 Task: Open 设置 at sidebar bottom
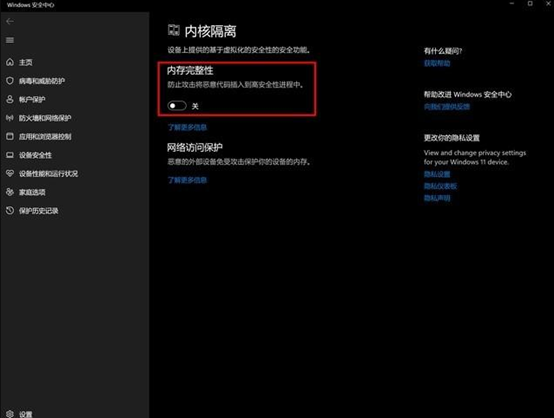tap(25, 414)
